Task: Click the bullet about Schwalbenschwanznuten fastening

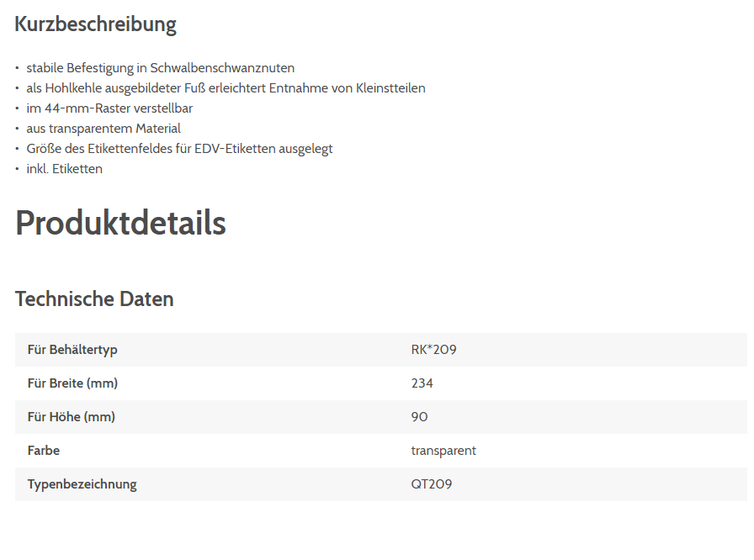Action: pos(160,68)
